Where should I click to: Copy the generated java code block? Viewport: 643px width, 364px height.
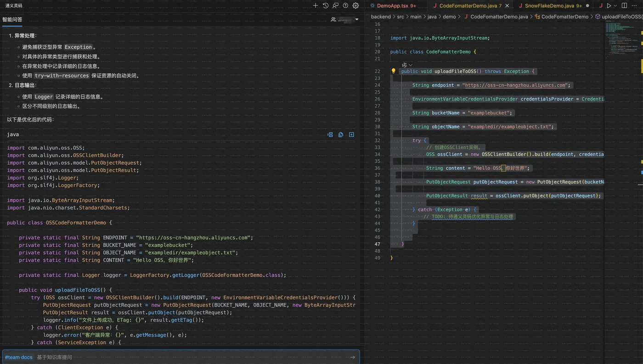click(x=341, y=134)
